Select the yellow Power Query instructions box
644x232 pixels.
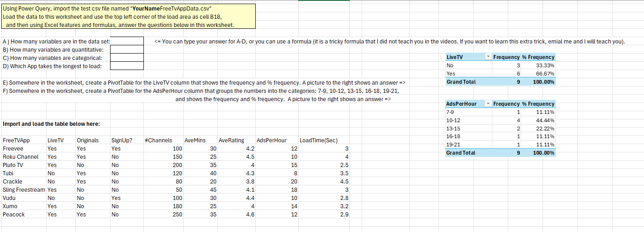click(128, 16)
